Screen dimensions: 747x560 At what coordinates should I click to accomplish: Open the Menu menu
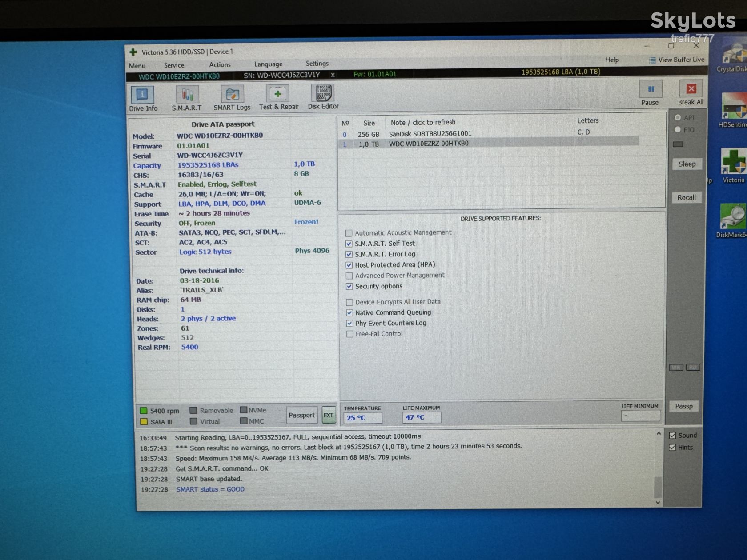coord(137,65)
